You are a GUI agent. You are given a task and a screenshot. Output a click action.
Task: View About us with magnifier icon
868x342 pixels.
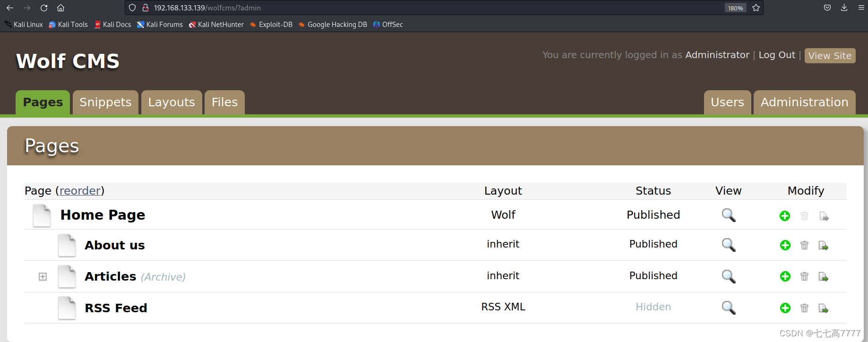pyautogui.click(x=729, y=245)
